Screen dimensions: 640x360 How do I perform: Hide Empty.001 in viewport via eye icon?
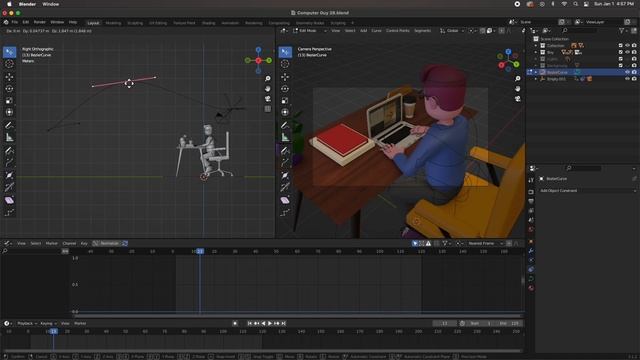pyautogui.click(x=628, y=79)
